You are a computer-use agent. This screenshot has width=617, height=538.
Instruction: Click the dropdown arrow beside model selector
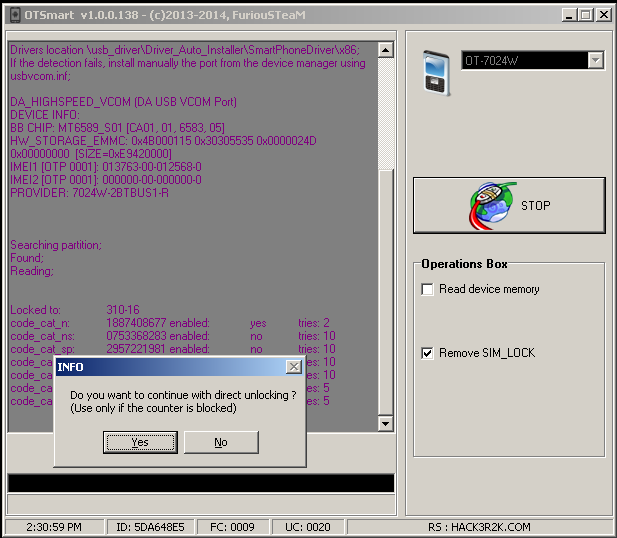596,61
